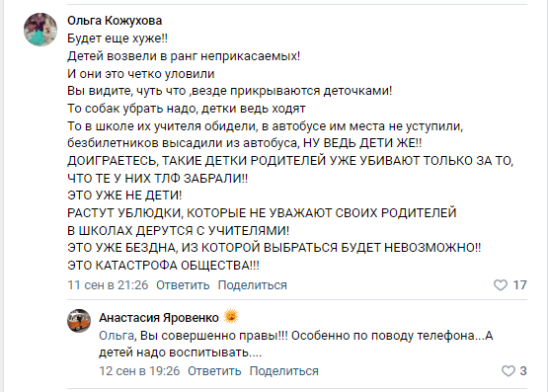Image resolution: width=548 pixels, height=392 pixels.
Task: Open Ольга Кожухова's profile avatar
Action: 40,30
